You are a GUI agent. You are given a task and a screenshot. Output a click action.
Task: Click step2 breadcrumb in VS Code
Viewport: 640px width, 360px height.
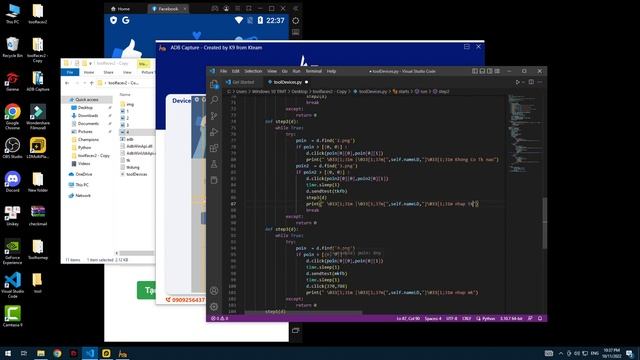click(x=441, y=91)
